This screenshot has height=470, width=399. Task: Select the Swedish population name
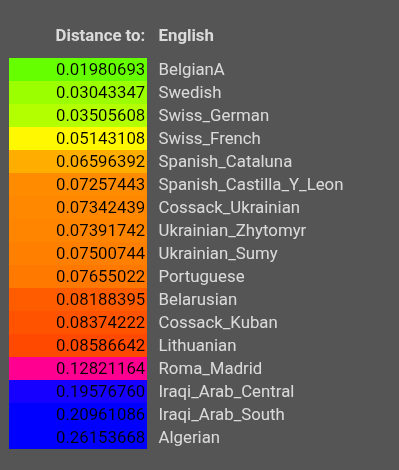coord(190,93)
